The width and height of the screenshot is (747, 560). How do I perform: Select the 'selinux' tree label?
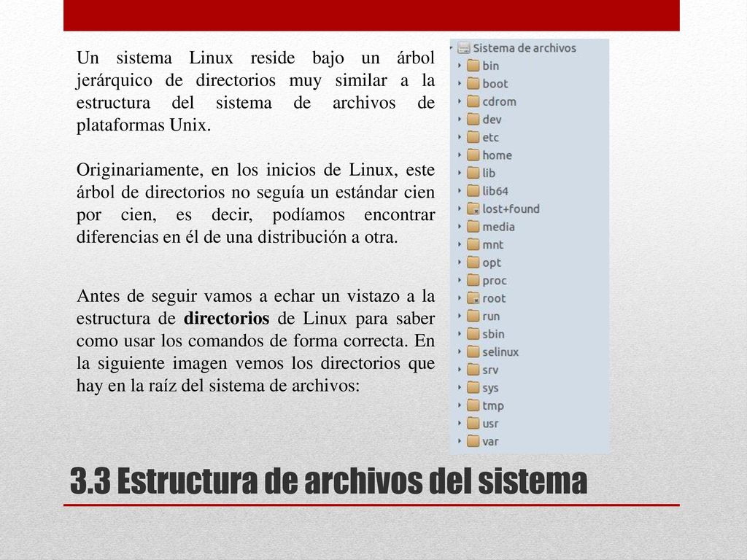point(500,352)
